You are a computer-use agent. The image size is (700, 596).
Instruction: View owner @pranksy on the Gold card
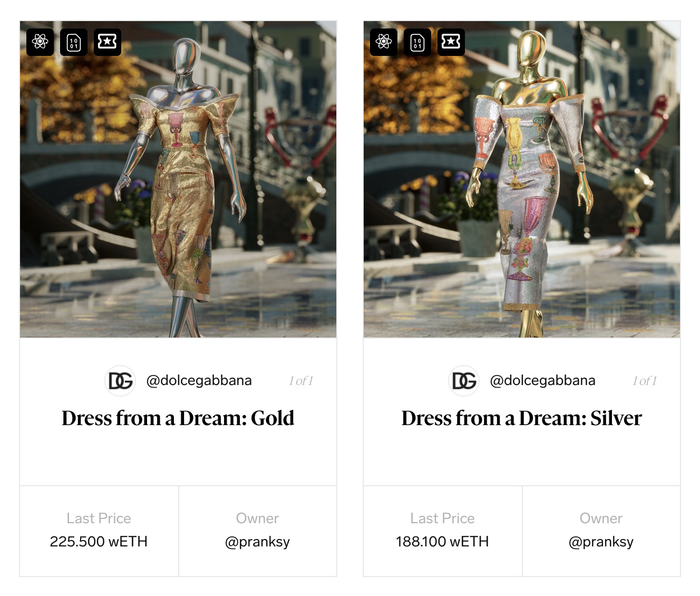257,542
